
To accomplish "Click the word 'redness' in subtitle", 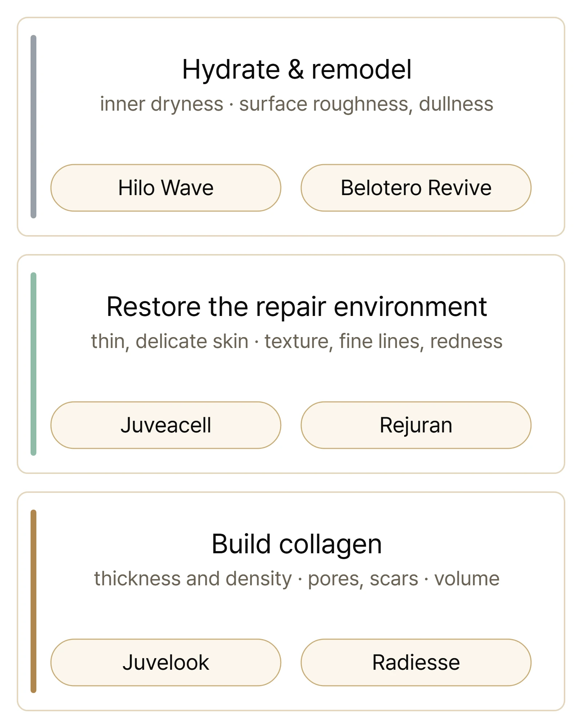I will click(x=466, y=341).
